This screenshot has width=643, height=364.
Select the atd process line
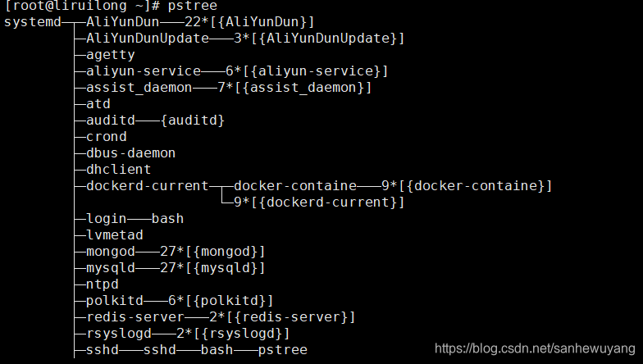(98, 104)
